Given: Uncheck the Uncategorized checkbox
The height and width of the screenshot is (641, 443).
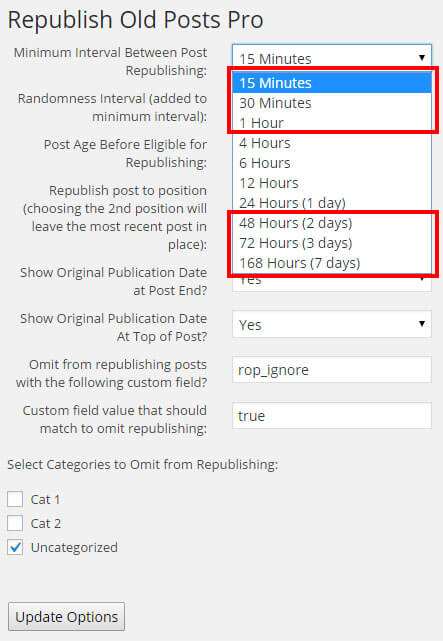Looking at the screenshot, I should click(x=15, y=547).
